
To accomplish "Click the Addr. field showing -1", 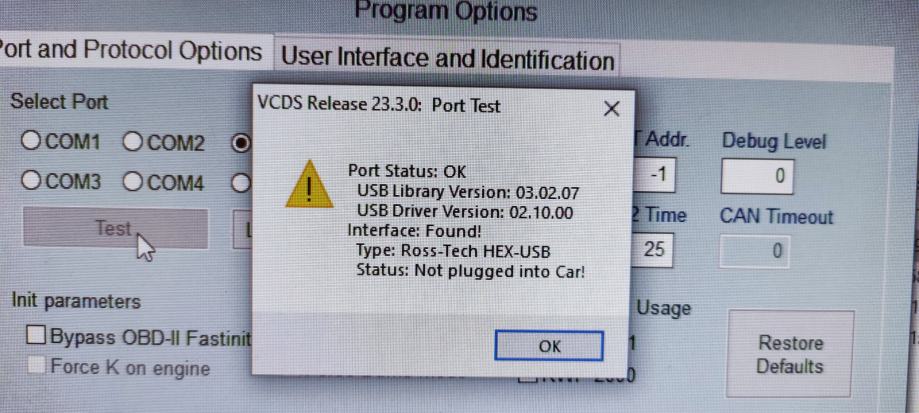I will (x=653, y=175).
